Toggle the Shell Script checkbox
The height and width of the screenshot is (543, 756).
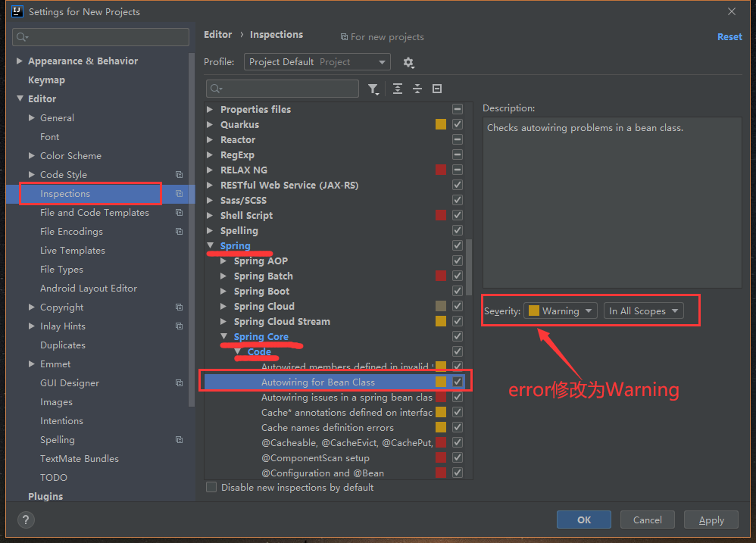coord(458,215)
